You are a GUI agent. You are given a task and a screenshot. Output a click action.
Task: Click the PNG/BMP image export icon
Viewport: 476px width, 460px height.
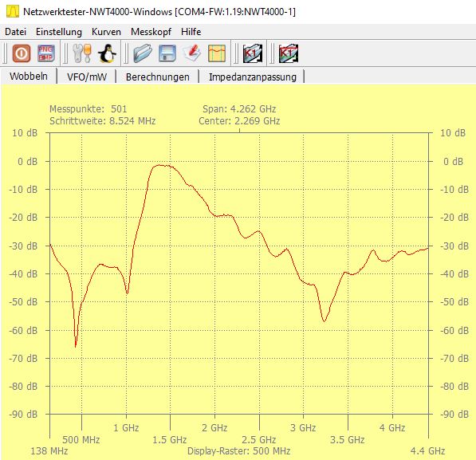tap(45, 53)
